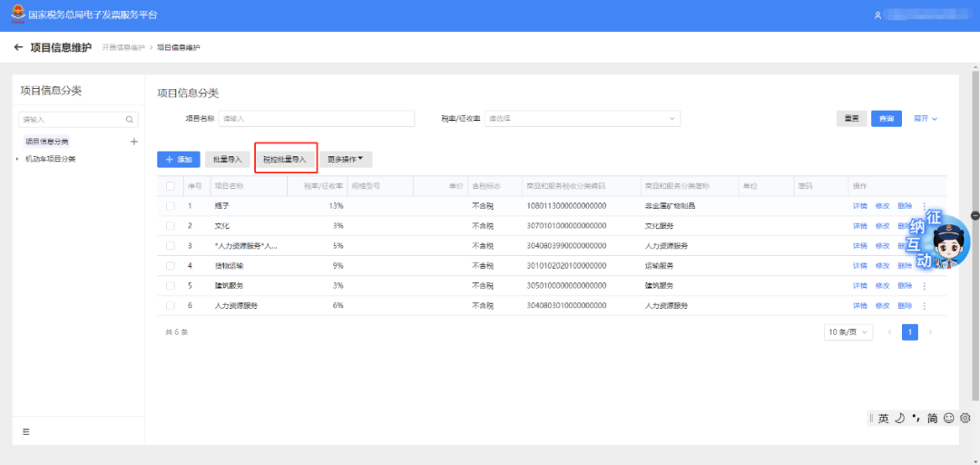
Task: Click the plus icon to add category
Action: click(133, 142)
